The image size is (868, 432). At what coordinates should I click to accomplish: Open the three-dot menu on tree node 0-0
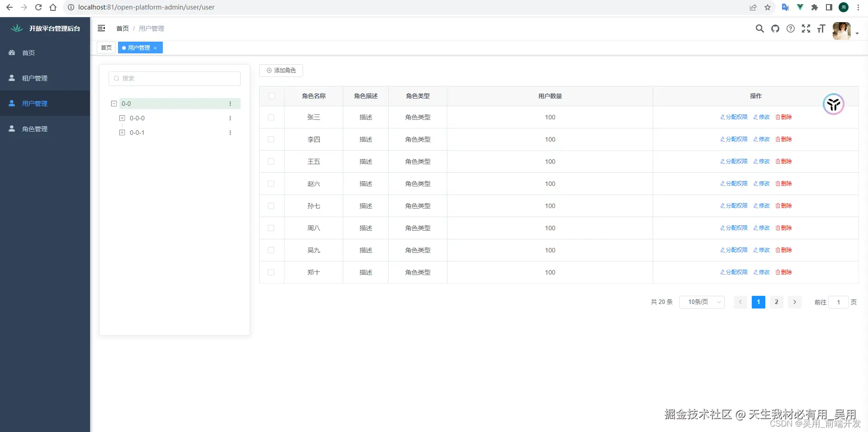[x=231, y=104]
